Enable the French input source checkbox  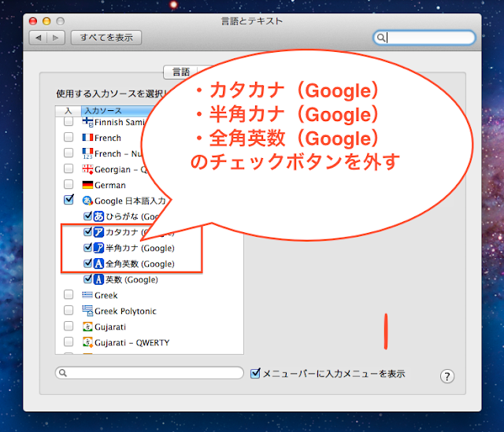pyautogui.click(x=69, y=137)
